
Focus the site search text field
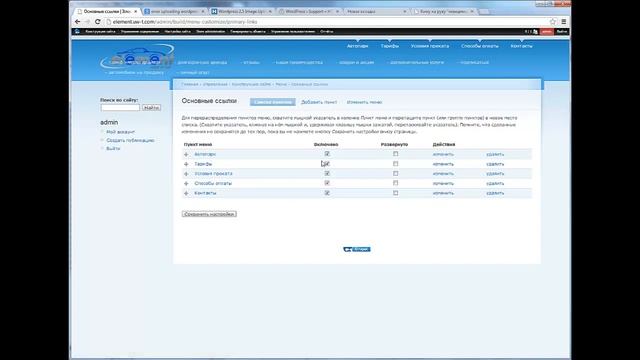pyautogui.click(x=120, y=107)
